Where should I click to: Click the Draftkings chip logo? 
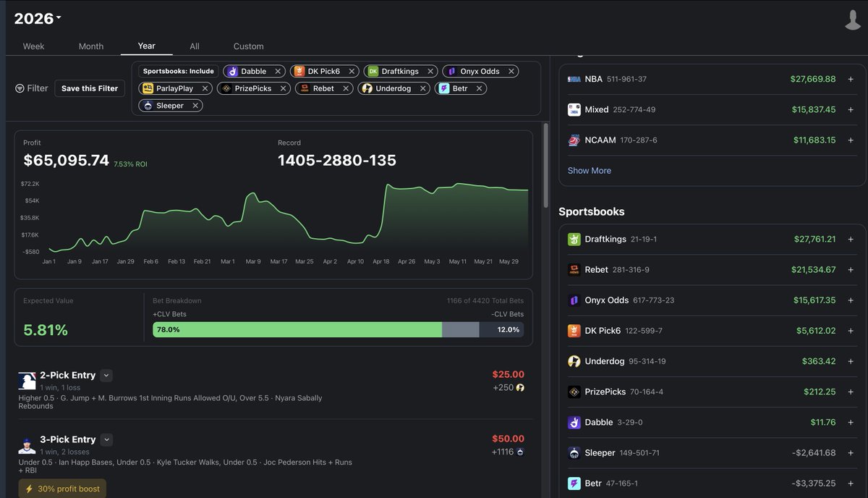click(x=373, y=71)
